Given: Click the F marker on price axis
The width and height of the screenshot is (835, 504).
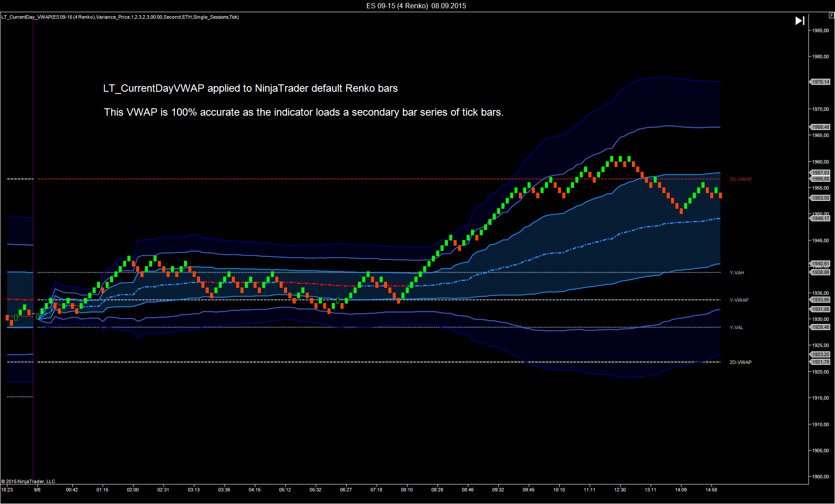Looking at the screenshot, I should click(x=832, y=15).
